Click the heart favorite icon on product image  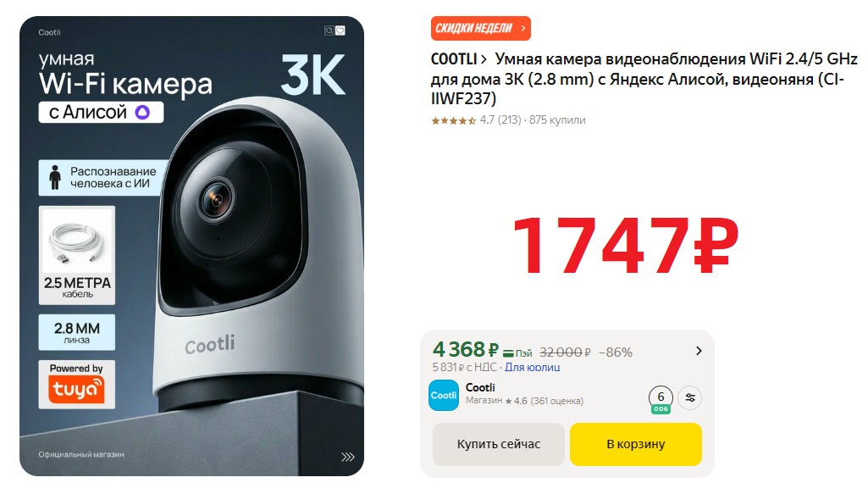tap(340, 31)
